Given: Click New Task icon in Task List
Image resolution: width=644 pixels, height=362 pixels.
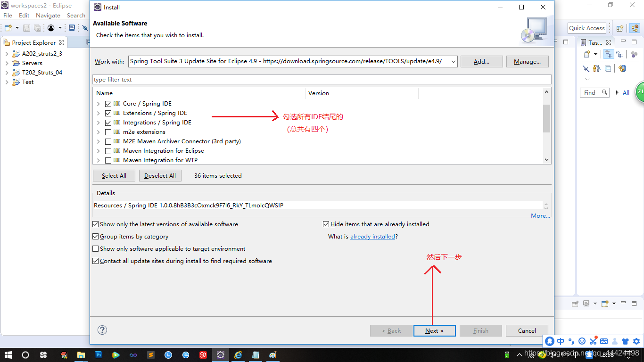Looking at the screenshot, I should [587, 54].
